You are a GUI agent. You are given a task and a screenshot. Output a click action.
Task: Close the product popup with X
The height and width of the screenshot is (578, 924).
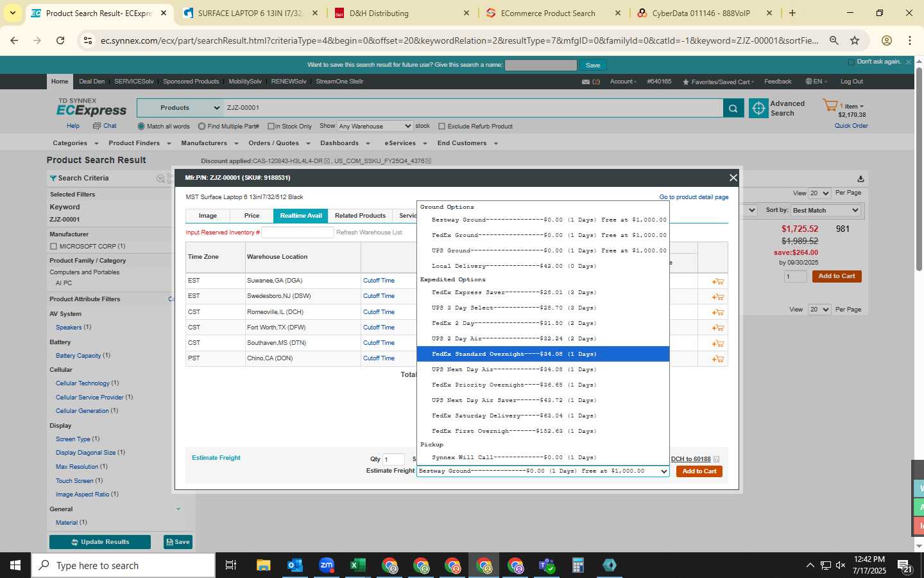pyautogui.click(x=733, y=178)
